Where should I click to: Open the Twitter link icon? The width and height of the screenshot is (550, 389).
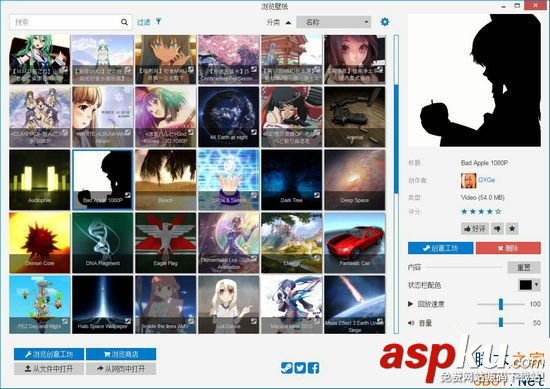pos(300,368)
